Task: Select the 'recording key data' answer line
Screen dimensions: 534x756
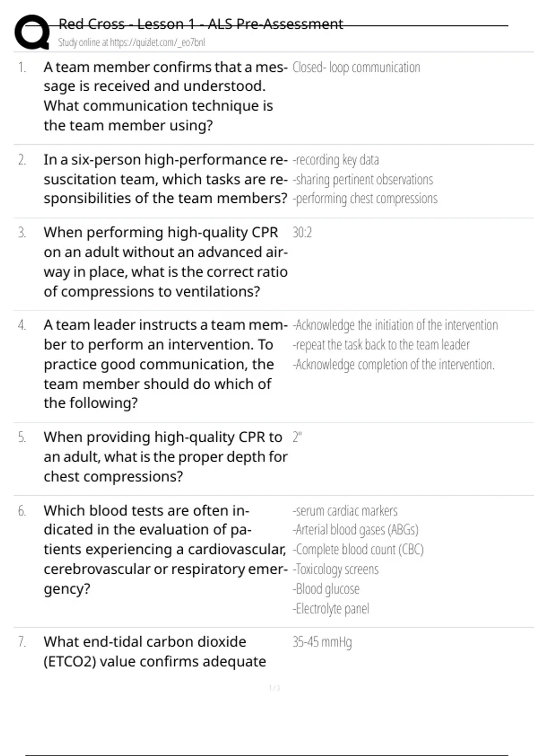Action: click(x=336, y=160)
